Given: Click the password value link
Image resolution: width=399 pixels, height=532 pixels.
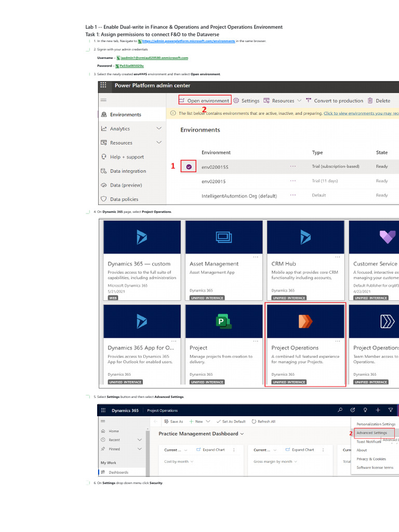Looking at the screenshot, I should pyautogui.click(x=131, y=66).
